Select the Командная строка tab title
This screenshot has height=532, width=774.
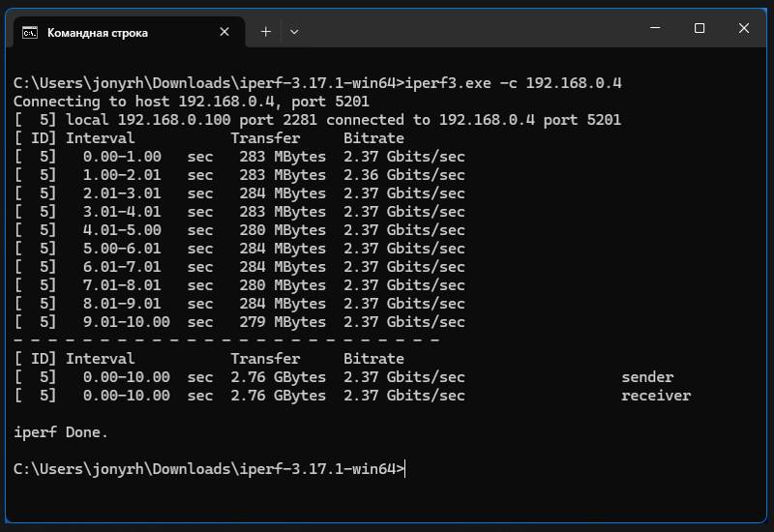point(98,32)
